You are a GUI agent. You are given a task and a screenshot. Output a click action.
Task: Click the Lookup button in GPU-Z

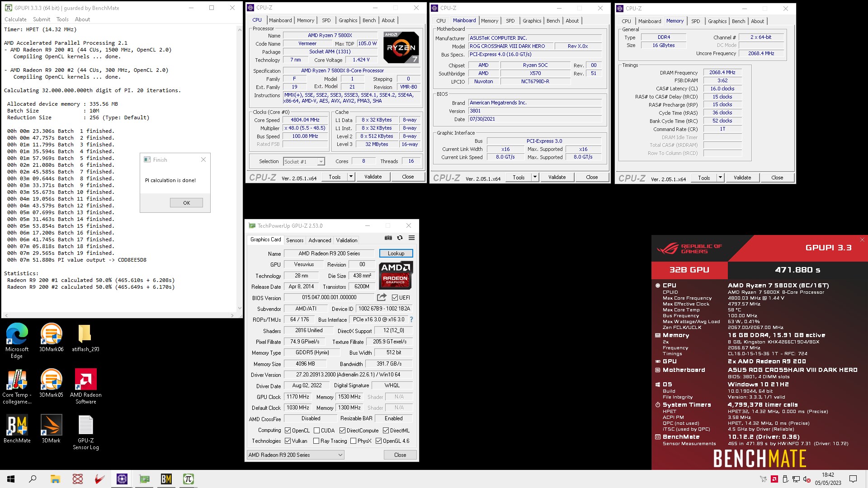pos(396,253)
